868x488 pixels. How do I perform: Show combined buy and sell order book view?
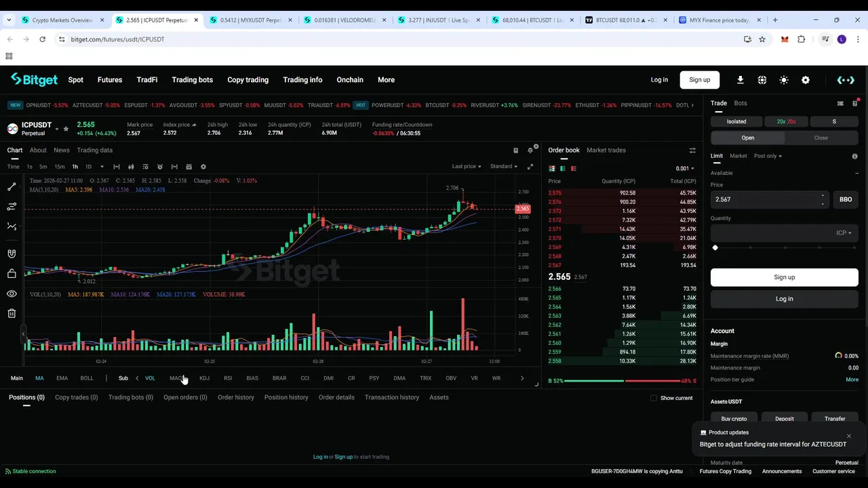[552, 168]
